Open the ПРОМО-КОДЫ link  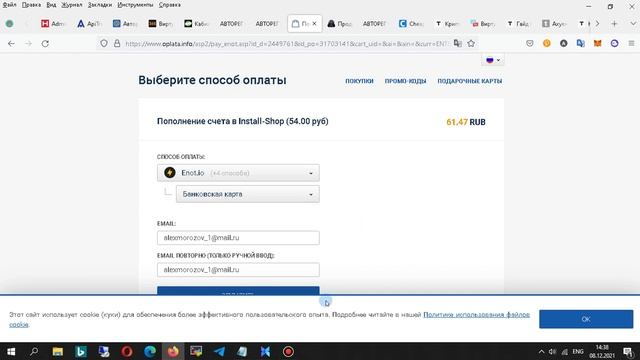click(405, 81)
